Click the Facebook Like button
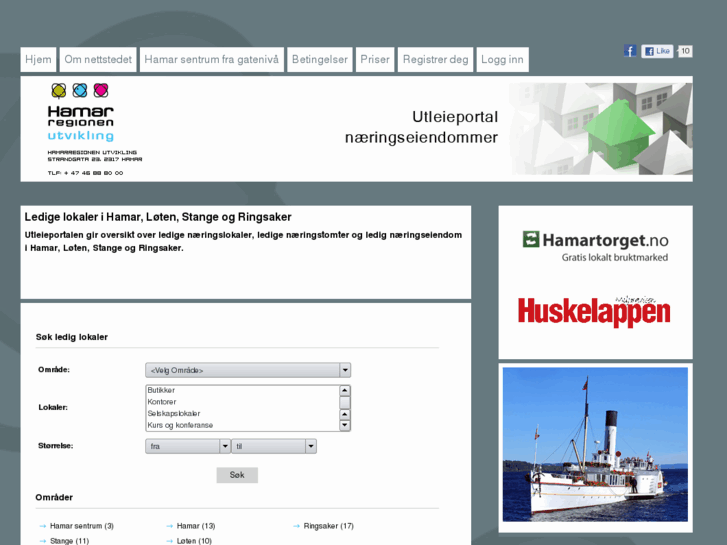The image size is (727, 545). (657, 51)
